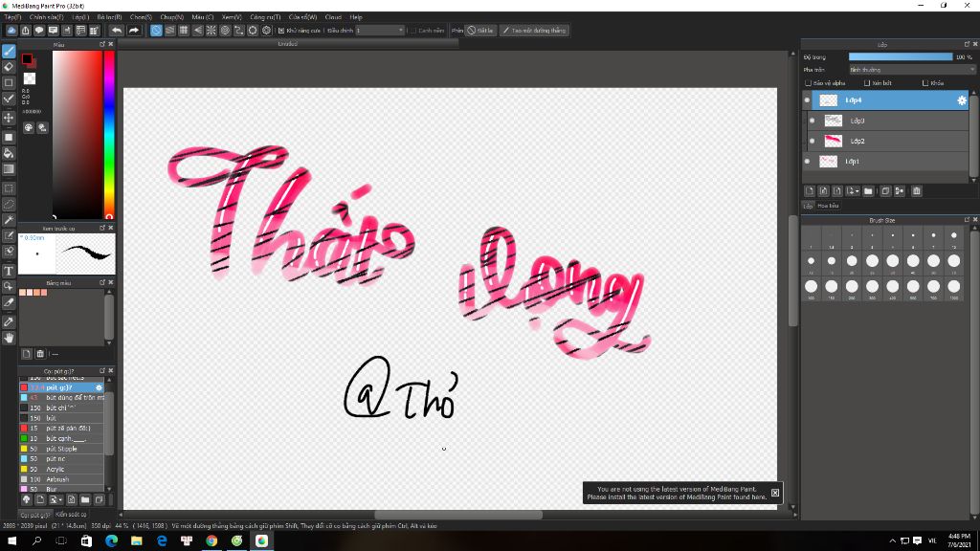Open Chrome from the taskbar
Screen dimensions: 980x551
click(212, 541)
